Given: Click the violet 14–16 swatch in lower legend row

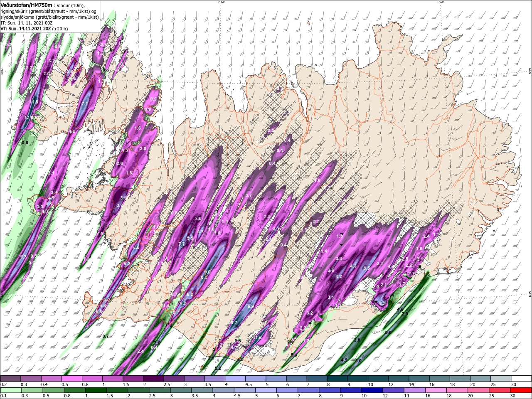Looking at the screenshot, I should (x=415, y=390).
